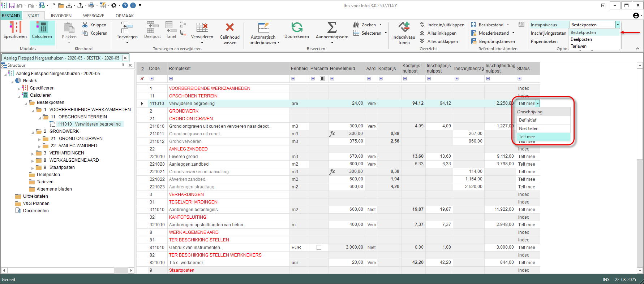This screenshot has height=284, width=644.
Task: Click the horizontal scrollbar in Structuur panel
Action: (x=60, y=270)
